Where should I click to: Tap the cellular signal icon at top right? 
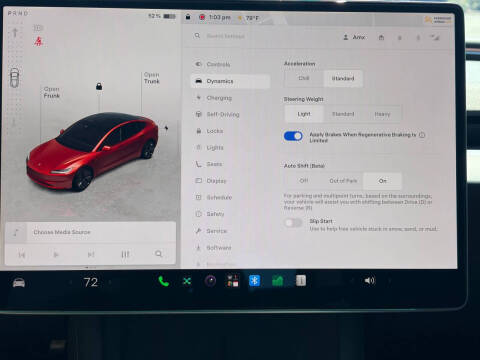[435, 37]
